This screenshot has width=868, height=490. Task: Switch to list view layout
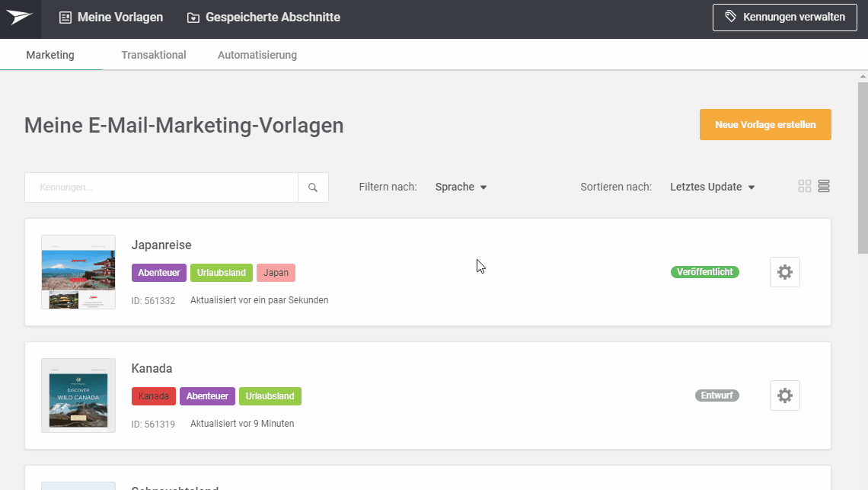click(x=824, y=187)
